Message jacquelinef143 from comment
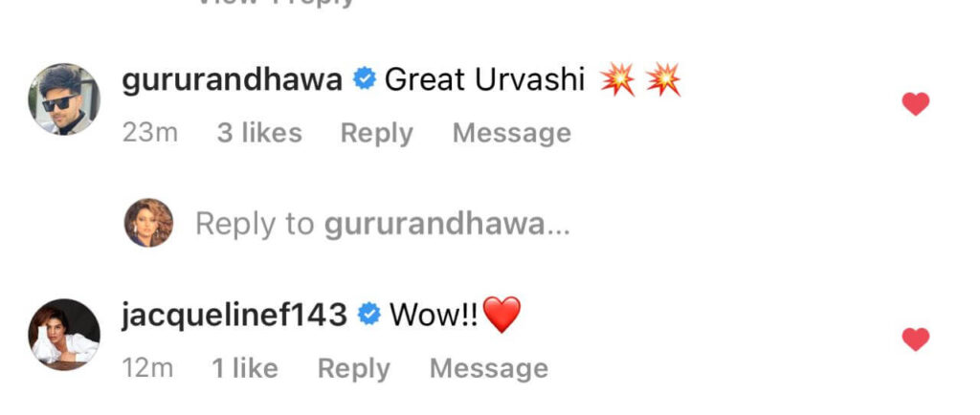This screenshot has height=415, width=980. [x=489, y=368]
